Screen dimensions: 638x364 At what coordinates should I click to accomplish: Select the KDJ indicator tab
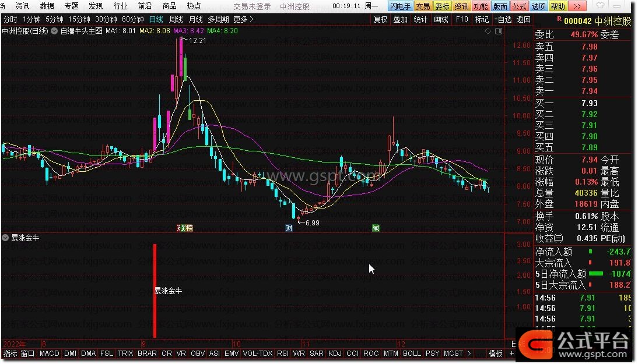pyautogui.click(x=335, y=354)
